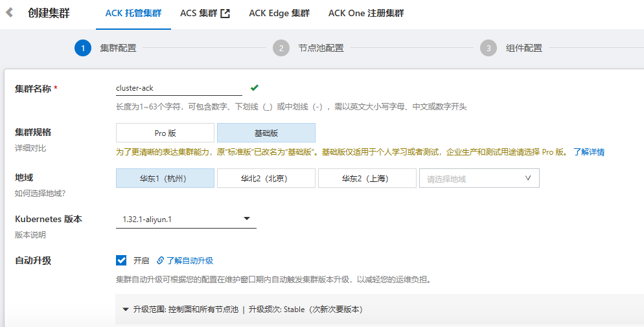Click step 2 circle 节点池配置
Screen dimensions: 644x327
point(281,48)
